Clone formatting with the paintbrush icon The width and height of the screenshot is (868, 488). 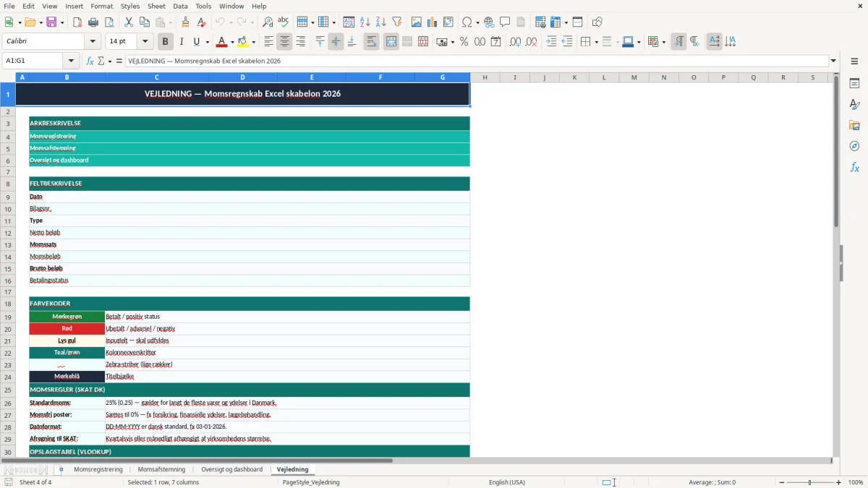[x=185, y=22]
